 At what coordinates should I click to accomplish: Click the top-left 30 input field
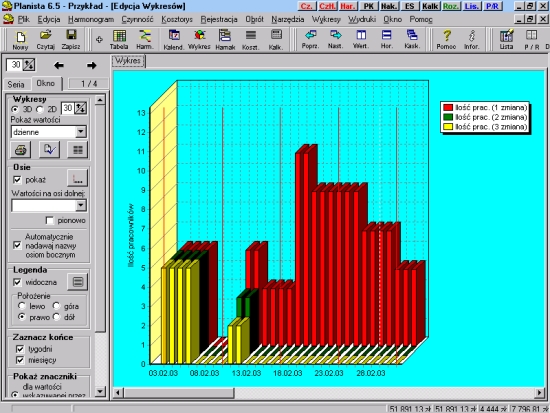15,65
